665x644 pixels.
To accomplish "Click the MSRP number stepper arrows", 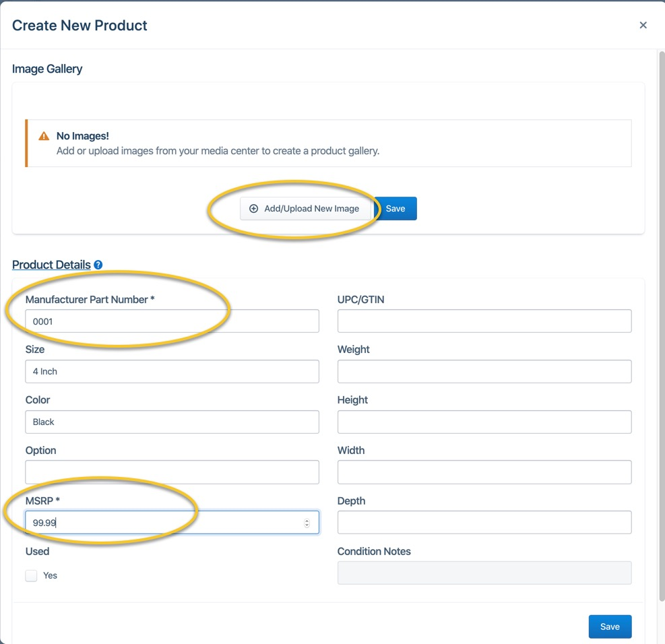I will pyautogui.click(x=307, y=523).
